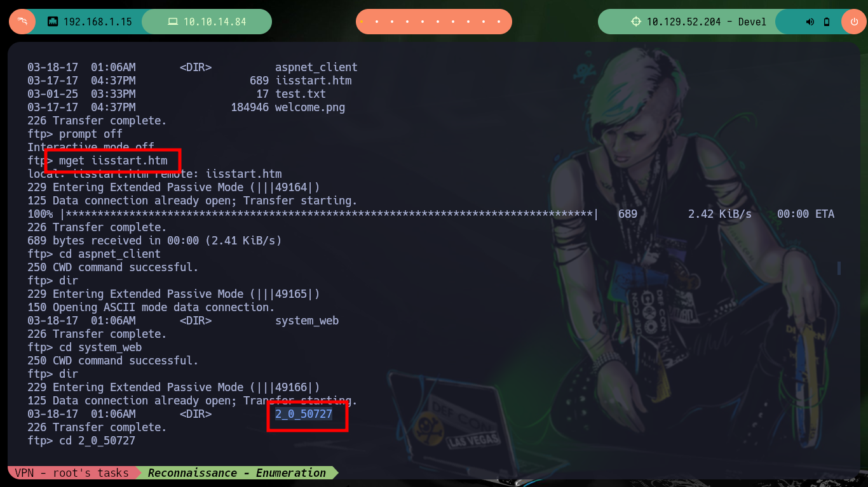Open the Kali dragon launcher menu
This screenshot has width=868, height=487.
pyautogui.click(x=22, y=22)
